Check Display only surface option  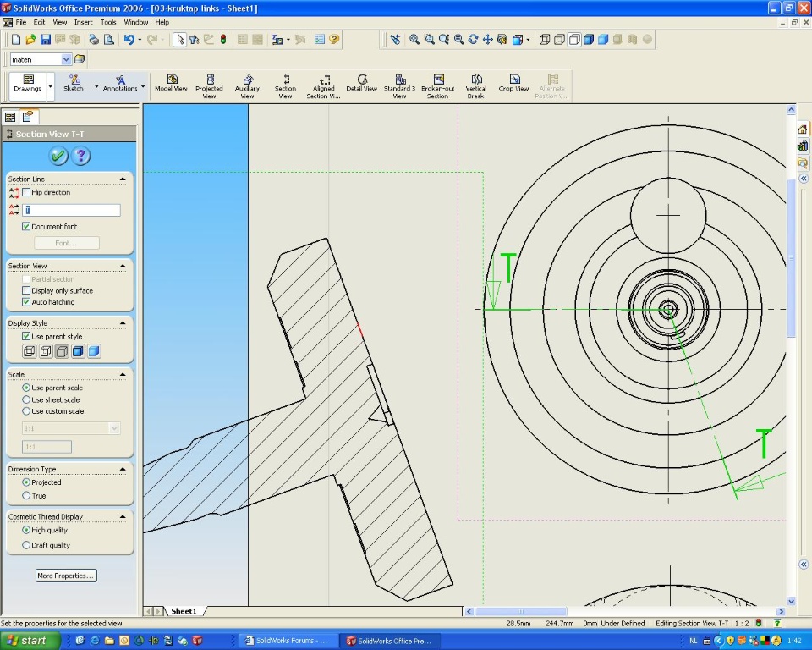(26, 290)
